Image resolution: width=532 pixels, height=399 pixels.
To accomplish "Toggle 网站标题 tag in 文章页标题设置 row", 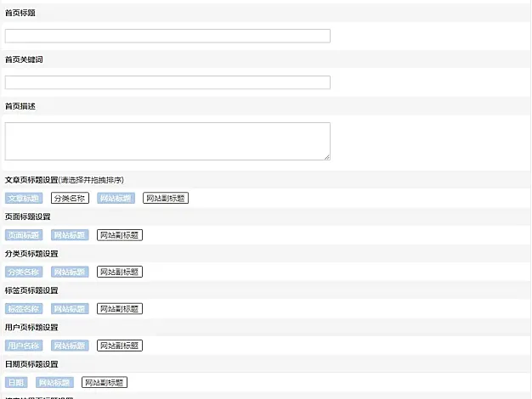I will click(x=116, y=198).
